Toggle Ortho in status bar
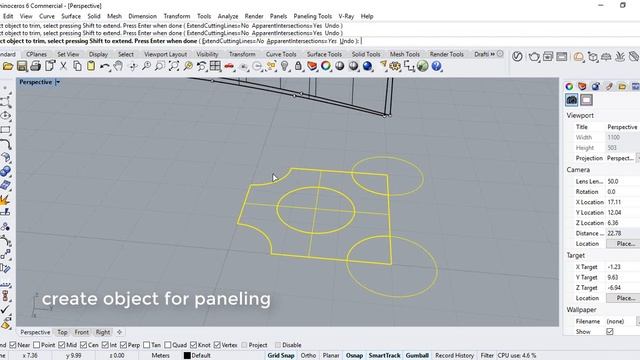This screenshot has width=640, height=360. (x=308, y=356)
